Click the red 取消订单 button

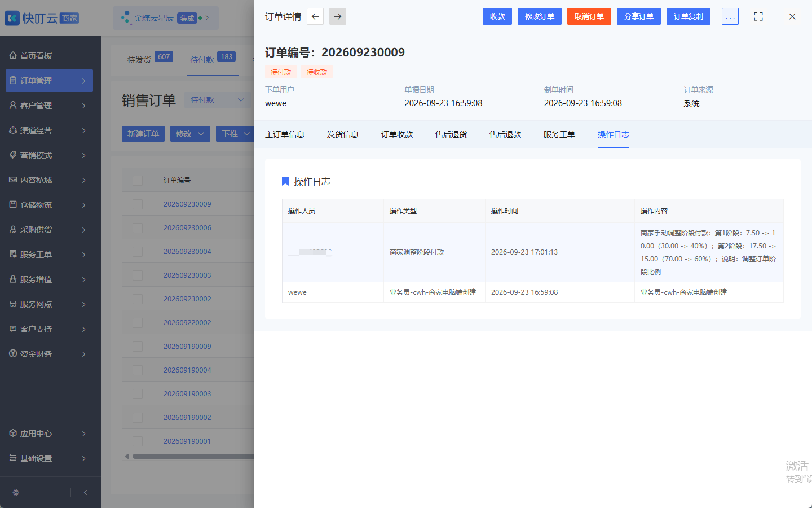pos(589,16)
